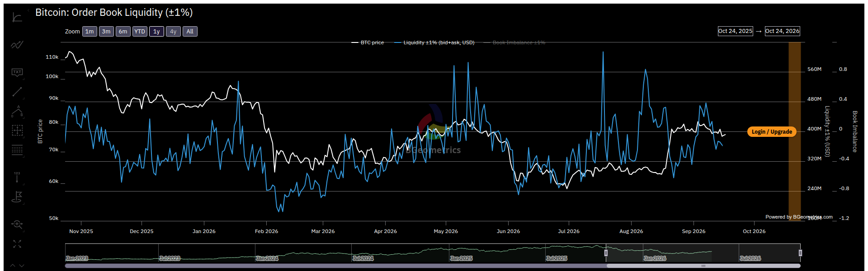Open the indicators icon in sidebar
This screenshot has height=271, width=868.
tap(17, 45)
